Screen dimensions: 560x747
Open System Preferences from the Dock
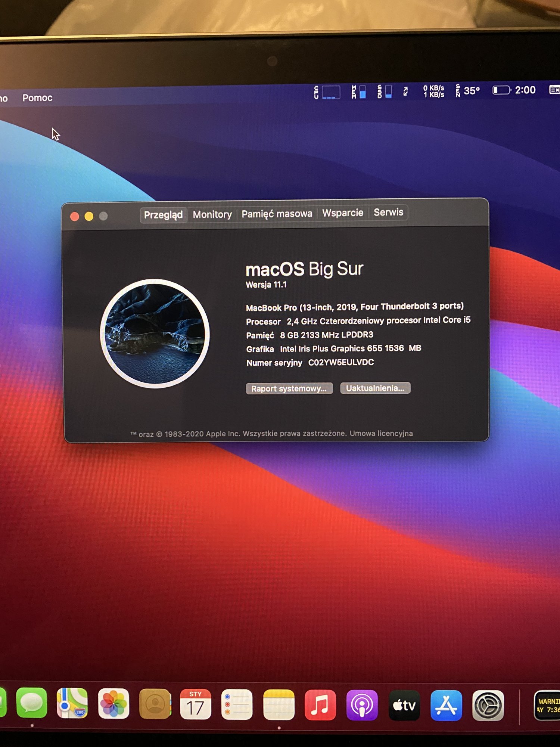[x=488, y=705]
